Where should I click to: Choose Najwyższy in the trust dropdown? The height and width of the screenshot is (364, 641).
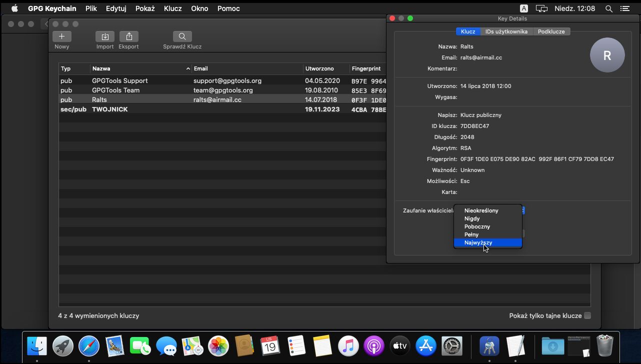tap(478, 242)
